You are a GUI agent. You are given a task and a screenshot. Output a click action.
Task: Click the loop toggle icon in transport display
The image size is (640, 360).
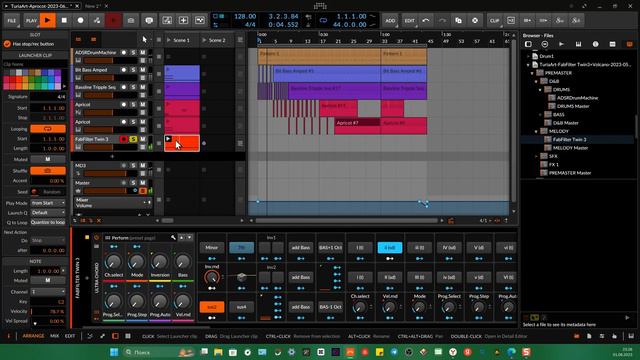[x=323, y=20]
